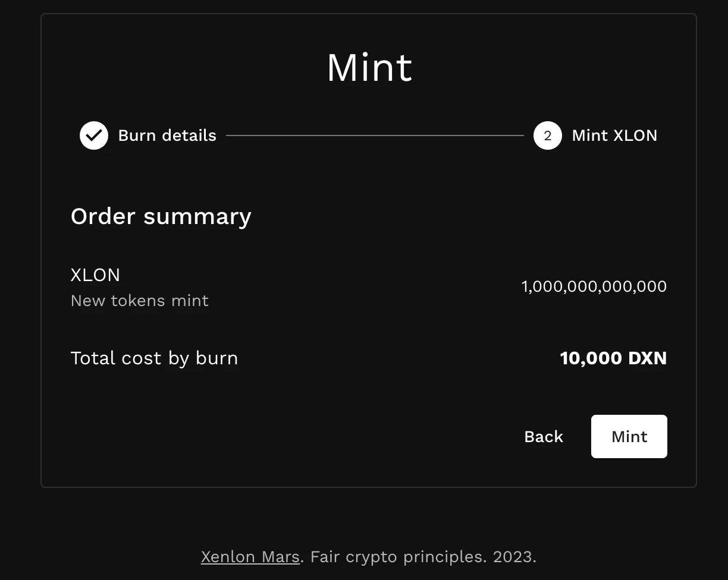Click the DXN currency unit text
728x580 pixels.
coord(648,358)
